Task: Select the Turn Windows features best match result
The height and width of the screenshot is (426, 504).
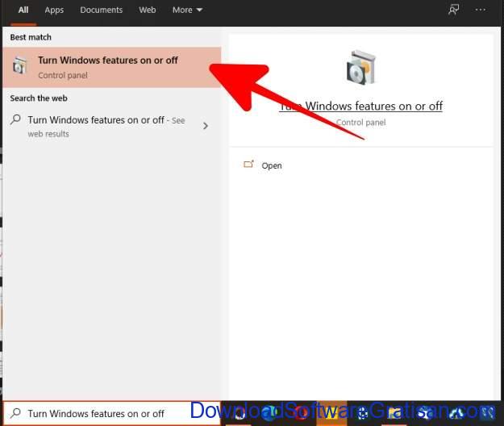Action: tap(111, 67)
